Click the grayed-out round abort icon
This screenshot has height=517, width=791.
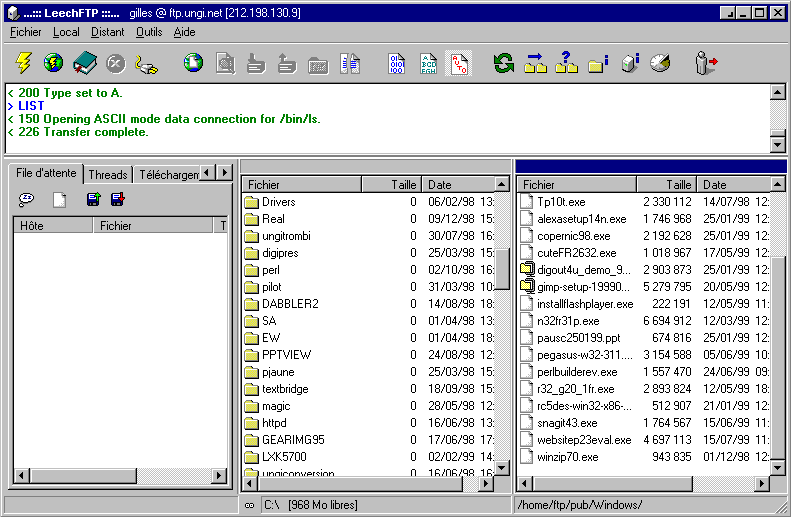point(116,64)
